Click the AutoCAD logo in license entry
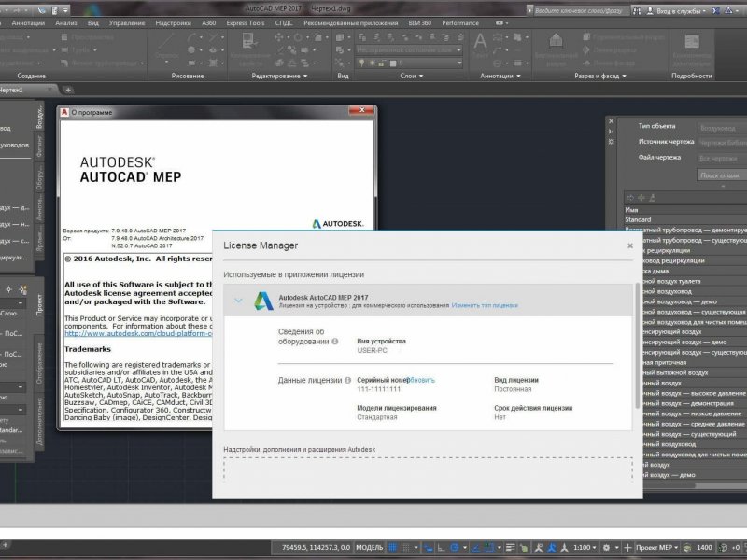Screen dimensions: 747x560 coord(263,301)
